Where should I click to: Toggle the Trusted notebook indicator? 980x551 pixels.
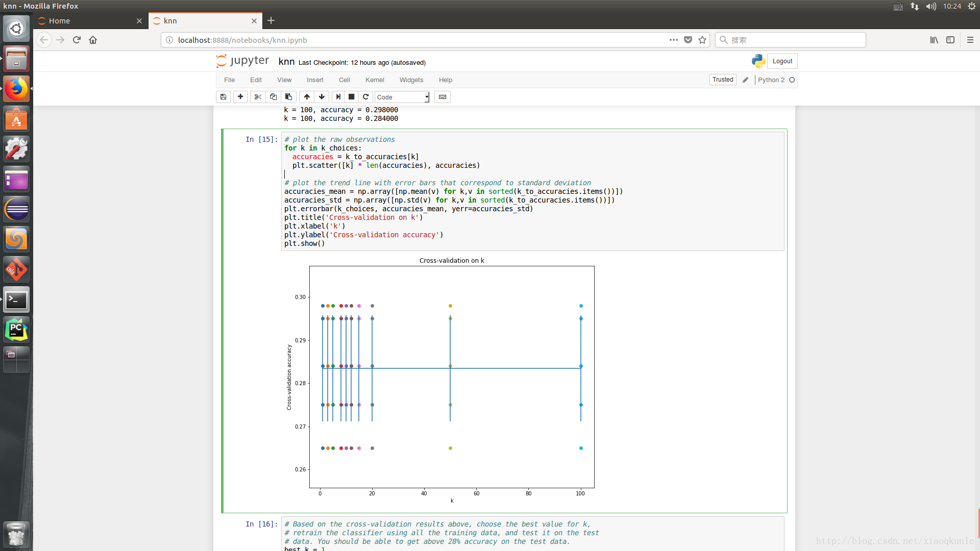[x=723, y=80]
